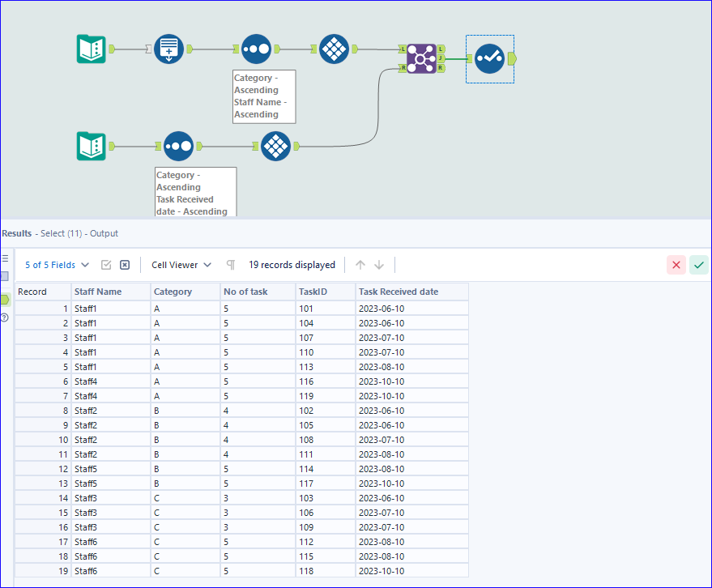Click the bottom branch Sort tool
This screenshot has width=712, height=588.
coord(178,147)
